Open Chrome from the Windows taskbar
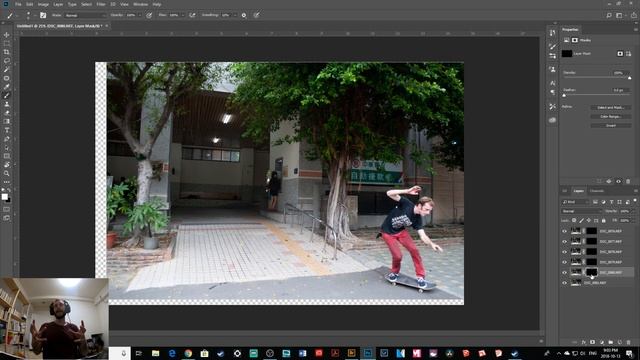This screenshot has height=360, width=640. click(188, 353)
